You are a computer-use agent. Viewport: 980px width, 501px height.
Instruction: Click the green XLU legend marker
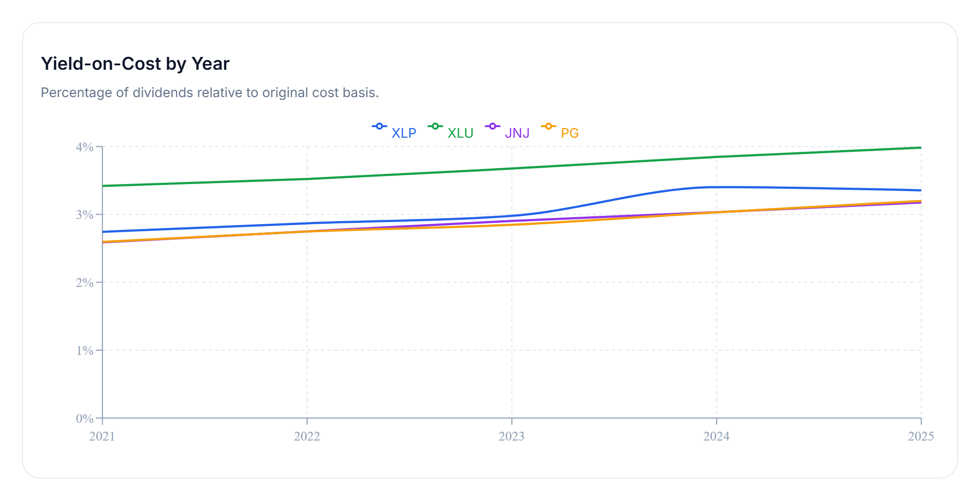435,127
